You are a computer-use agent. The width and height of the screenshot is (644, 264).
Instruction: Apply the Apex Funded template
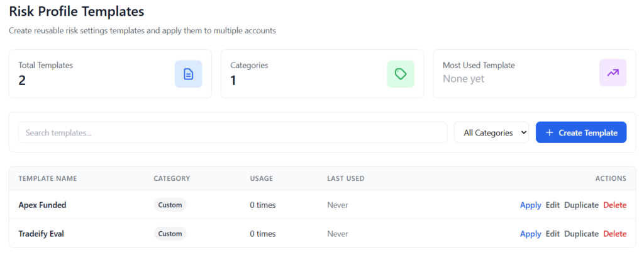(x=530, y=205)
